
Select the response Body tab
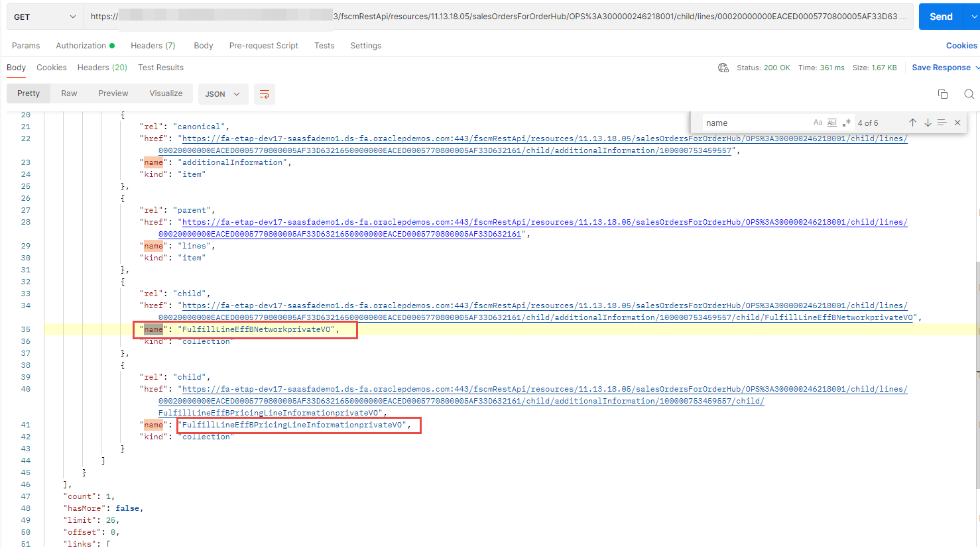pos(16,68)
